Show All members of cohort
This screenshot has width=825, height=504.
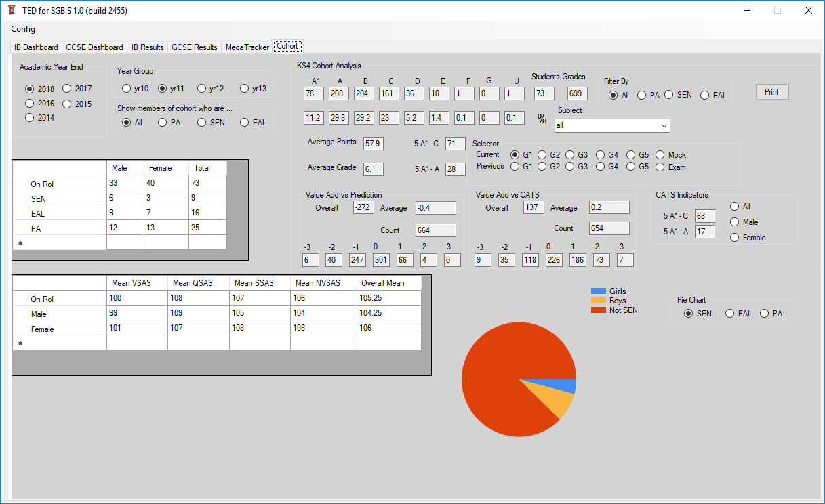coord(132,123)
